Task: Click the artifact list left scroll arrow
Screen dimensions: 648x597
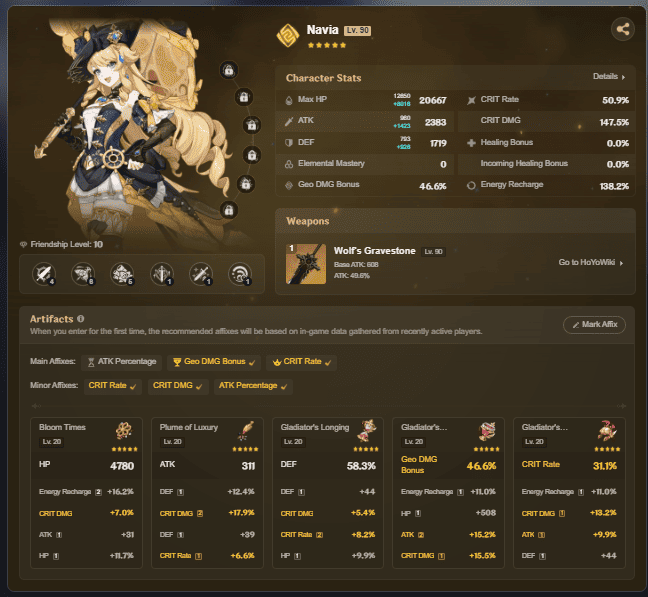Action: pyautogui.click(x=36, y=406)
